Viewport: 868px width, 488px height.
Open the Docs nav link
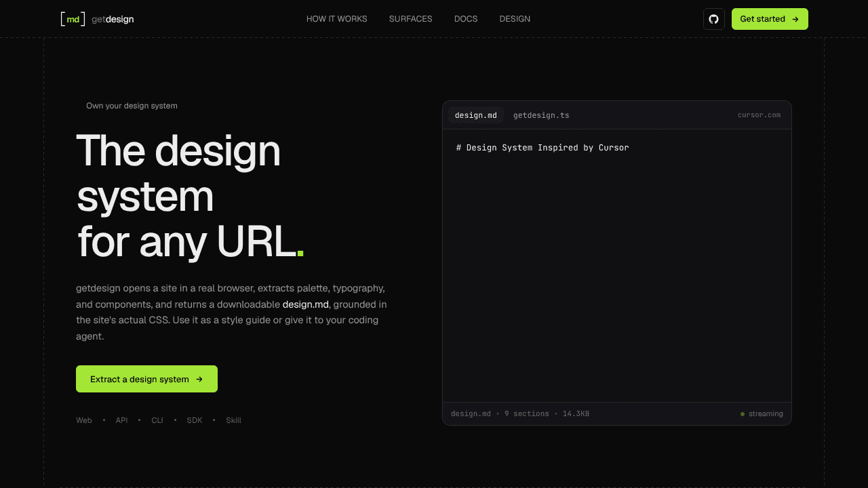[466, 19]
